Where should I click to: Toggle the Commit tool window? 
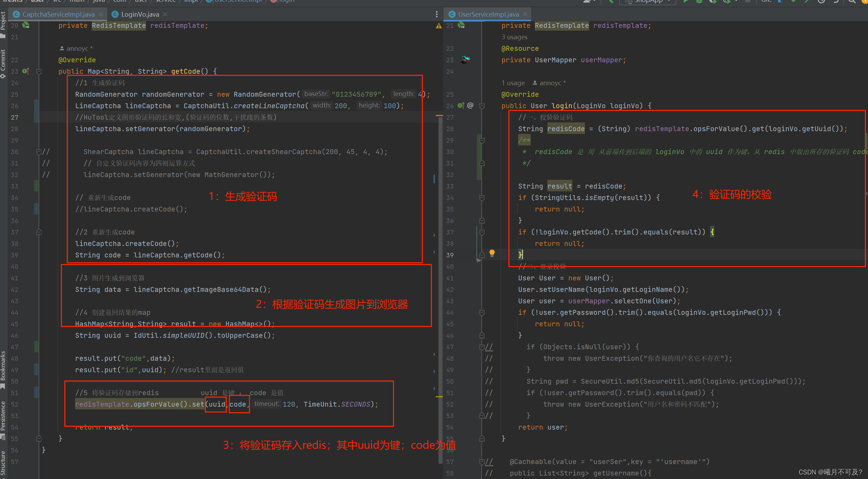point(3,63)
